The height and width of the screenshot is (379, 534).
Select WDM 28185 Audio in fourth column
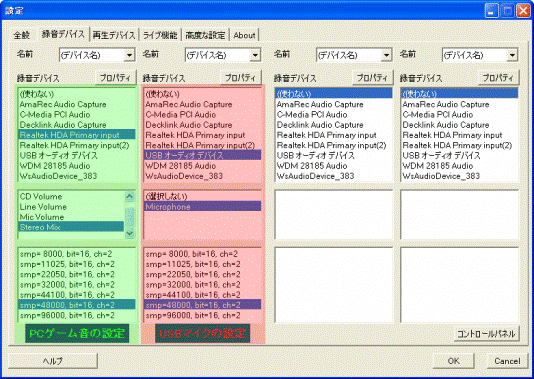tap(460, 165)
